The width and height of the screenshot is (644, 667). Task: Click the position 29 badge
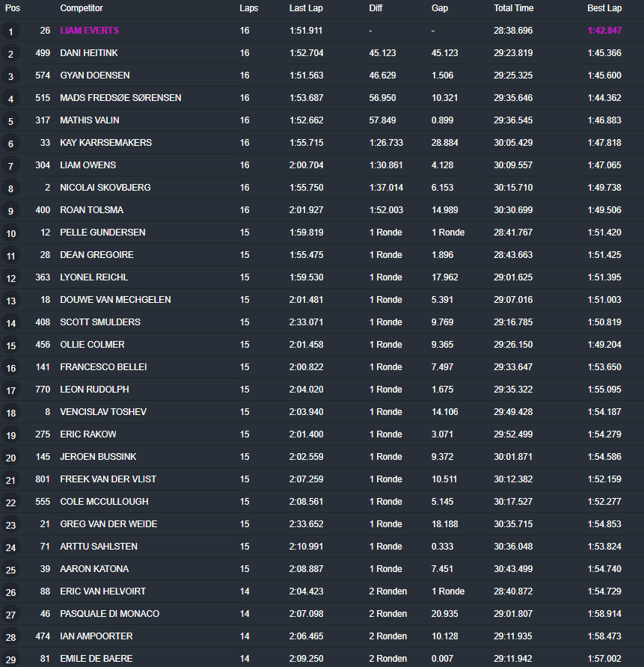pos(10,660)
